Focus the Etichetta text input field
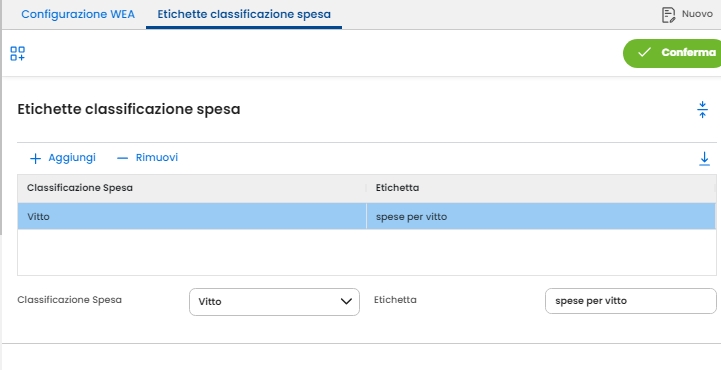Image resolution: width=721 pixels, height=370 pixels. click(x=630, y=301)
